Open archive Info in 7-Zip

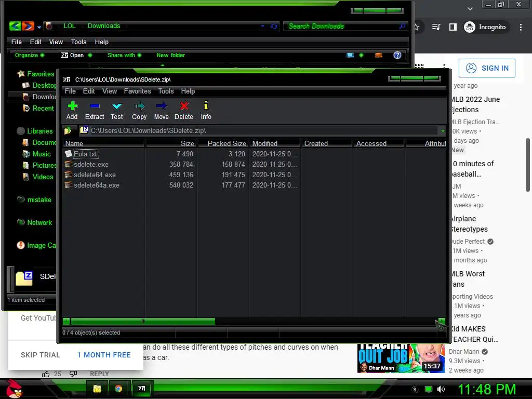click(x=206, y=111)
